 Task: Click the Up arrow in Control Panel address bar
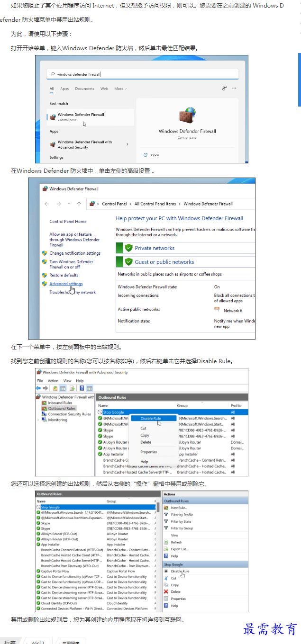pyautogui.click(x=79, y=204)
